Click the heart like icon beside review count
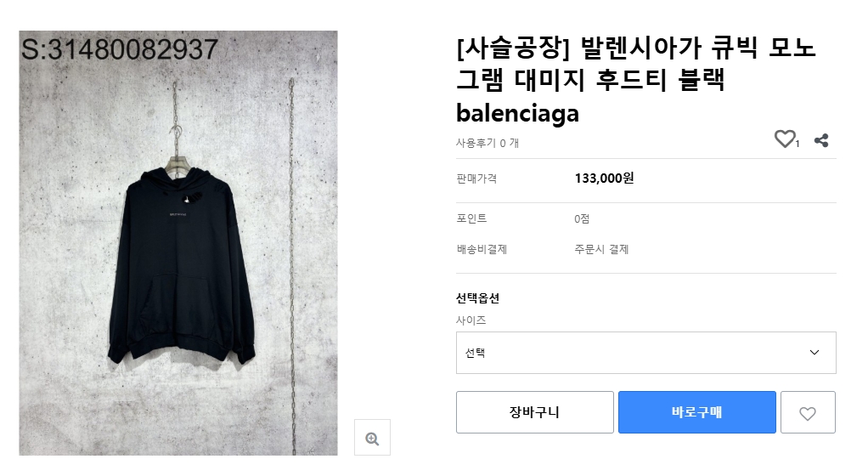The width and height of the screenshot is (868, 476). click(785, 139)
